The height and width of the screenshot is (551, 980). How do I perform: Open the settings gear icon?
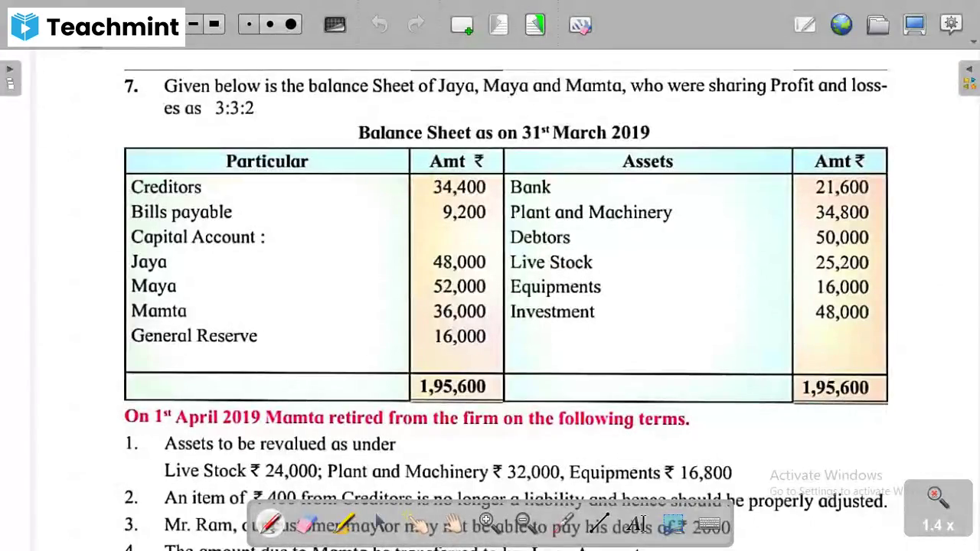click(951, 25)
